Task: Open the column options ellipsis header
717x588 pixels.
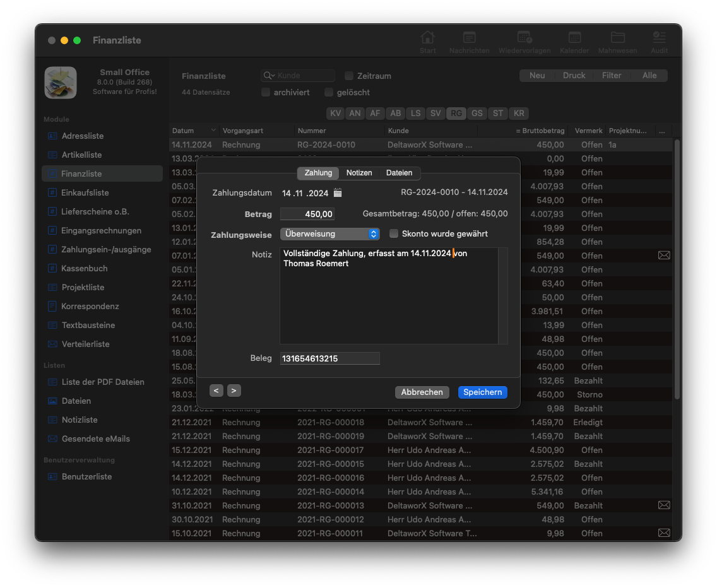Action: (x=662, y=131)
